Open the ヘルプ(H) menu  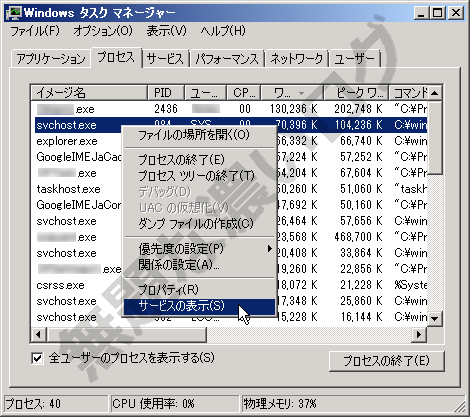(223, 31)
